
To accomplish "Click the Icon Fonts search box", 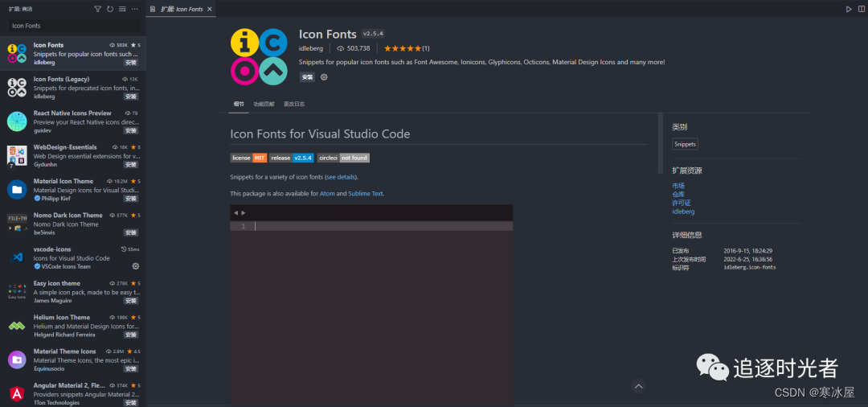I will pyautogui.click(x=74, y=26).
